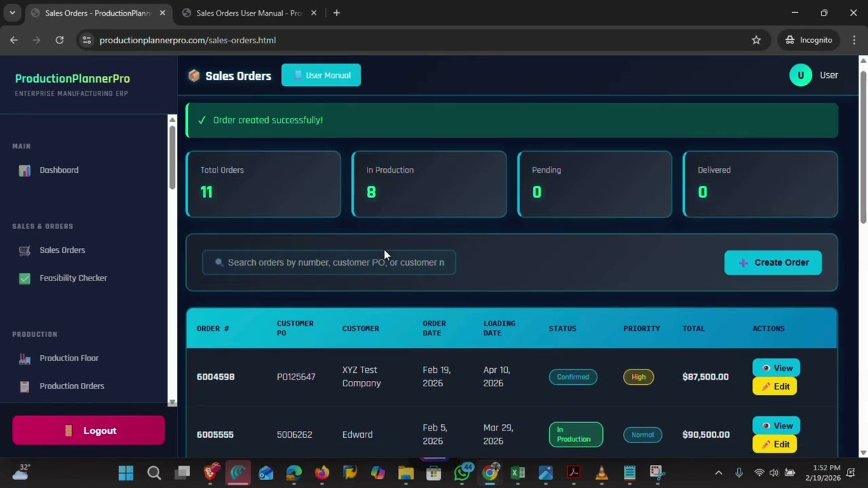This screenshot has height=488, width=868.
Task: Open Production Floor from the sidebar
Action: (x=68, y=359)
